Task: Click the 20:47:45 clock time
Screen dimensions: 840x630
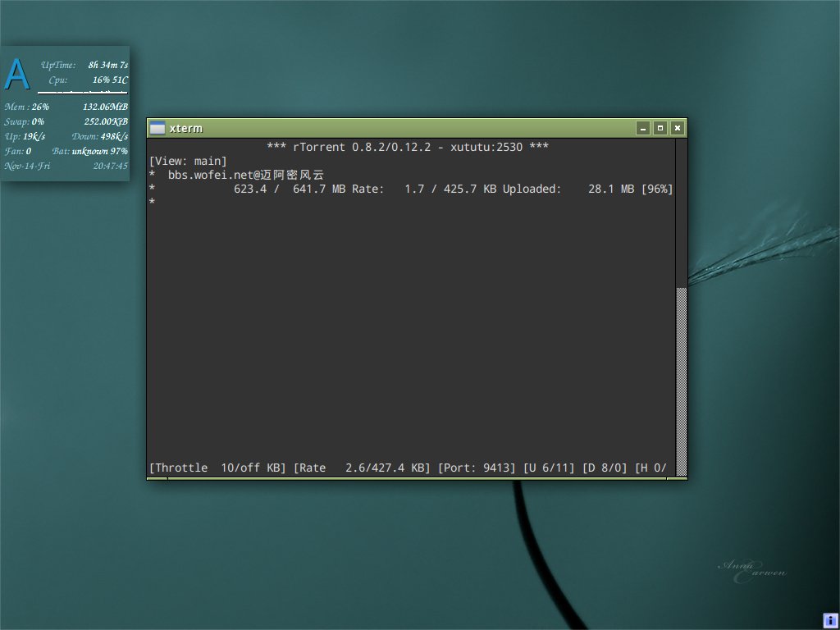Action: point(111,166)
